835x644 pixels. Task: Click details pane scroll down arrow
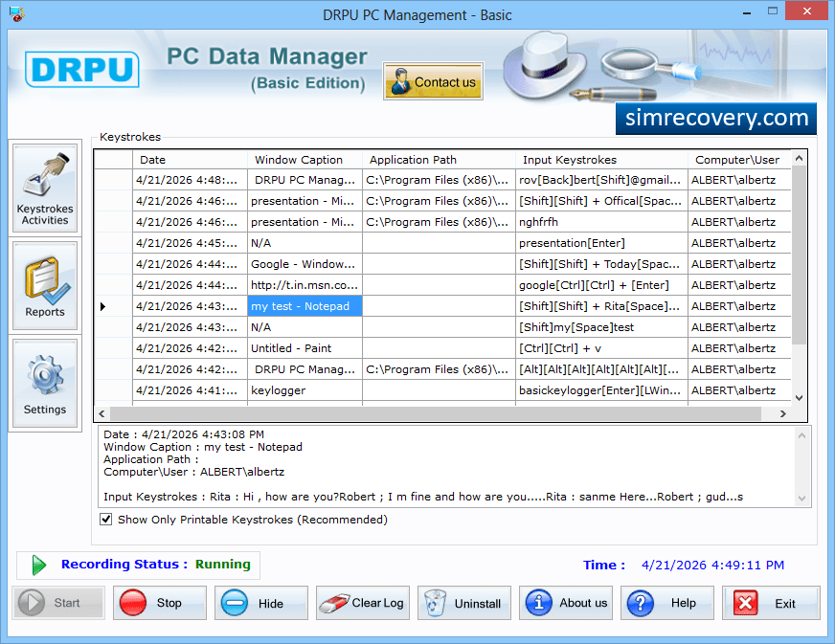click(802, 499)
